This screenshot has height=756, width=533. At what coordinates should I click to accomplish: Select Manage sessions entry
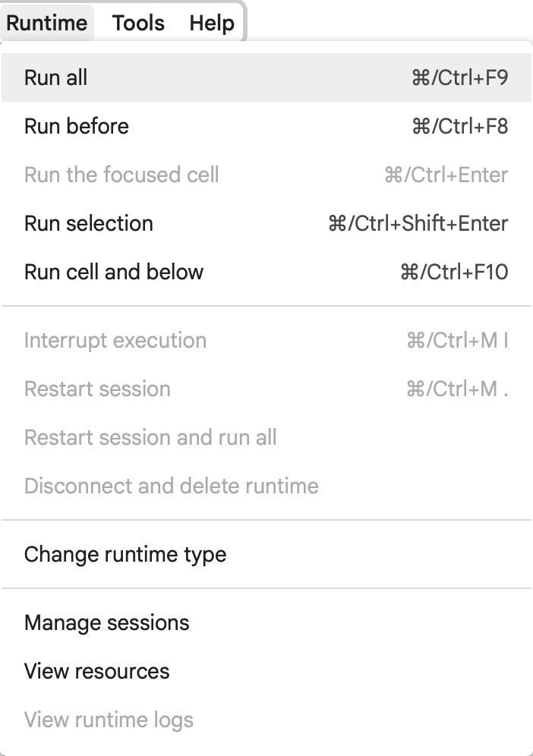click(266, 623)
